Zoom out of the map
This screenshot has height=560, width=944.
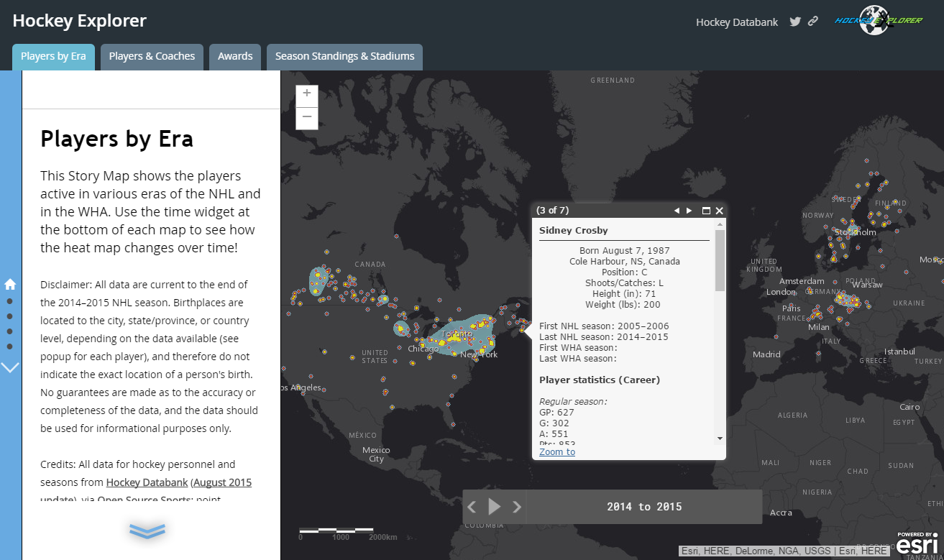[307, 117]
